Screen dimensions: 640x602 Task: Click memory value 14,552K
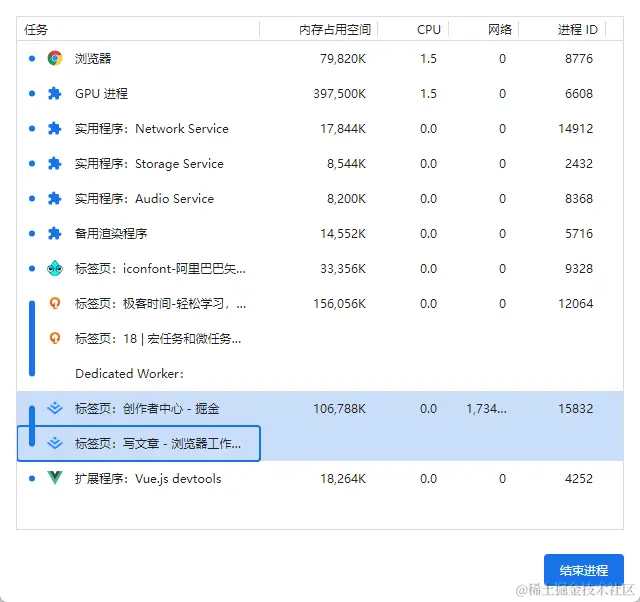point(343,234)
